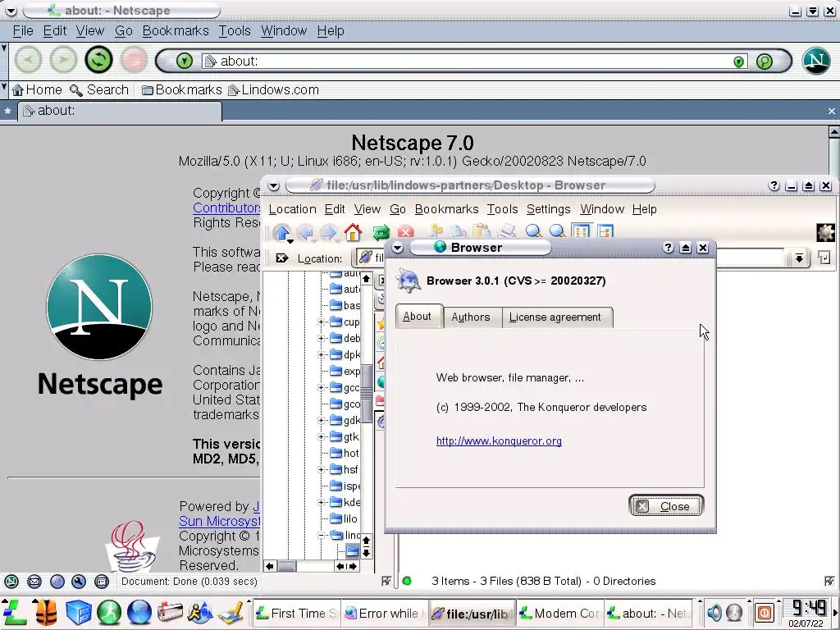Switch to Error while taskbar window
The width and height of the screenshot is (840, 630).
[385, 614]
